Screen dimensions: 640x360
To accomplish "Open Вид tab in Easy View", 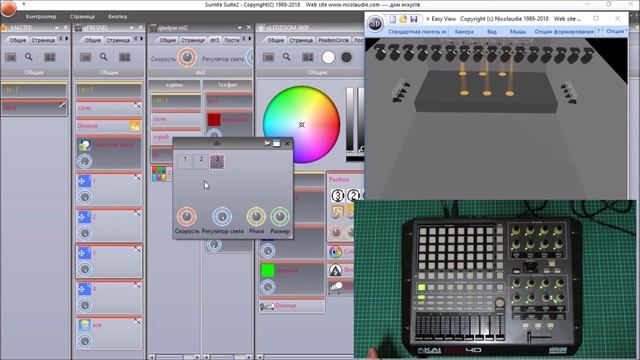I will 491,31.
